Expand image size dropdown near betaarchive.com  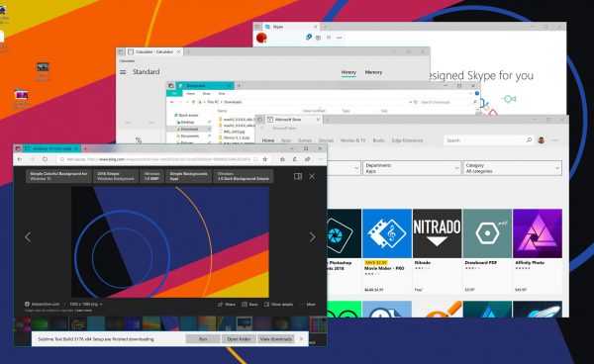(x=85, y=304)
